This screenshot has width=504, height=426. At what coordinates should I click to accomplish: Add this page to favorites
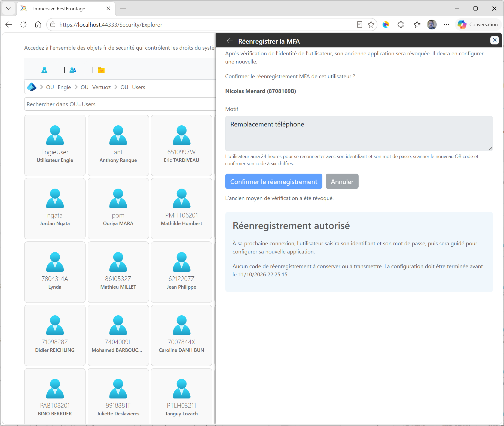pyautogui.click(x=371, y=25)
